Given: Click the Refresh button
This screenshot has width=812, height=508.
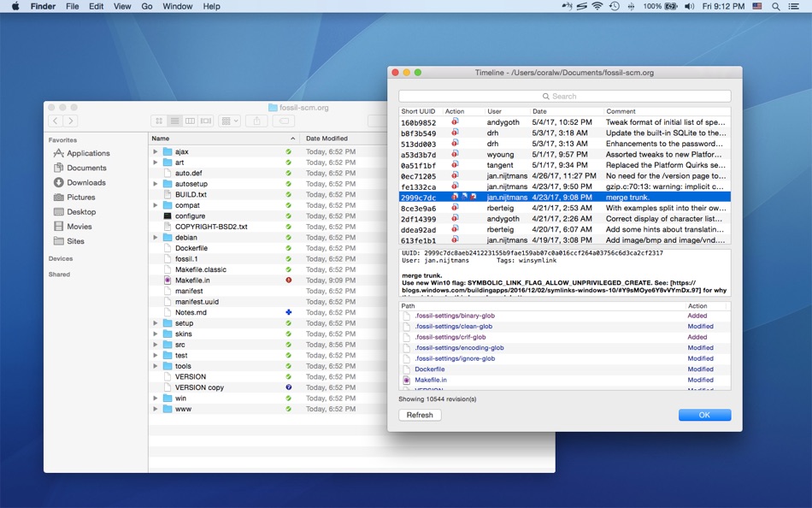Looking at the screenshot, I should (420, 415).
